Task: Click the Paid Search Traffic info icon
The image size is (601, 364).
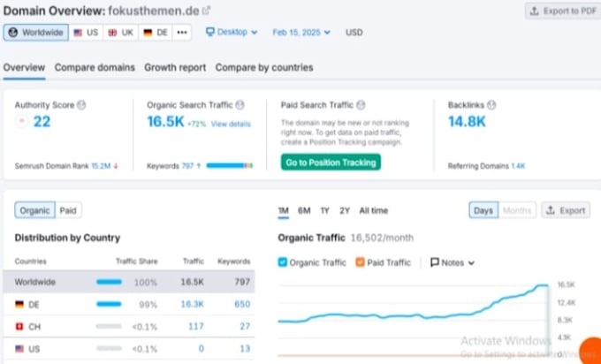Action: coord(361,105)
